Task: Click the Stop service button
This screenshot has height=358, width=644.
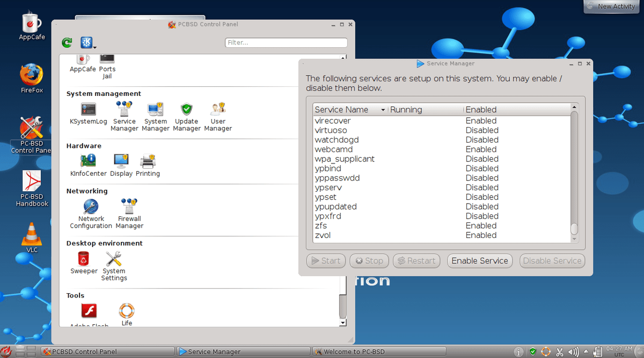Action: tap(369, 260)
